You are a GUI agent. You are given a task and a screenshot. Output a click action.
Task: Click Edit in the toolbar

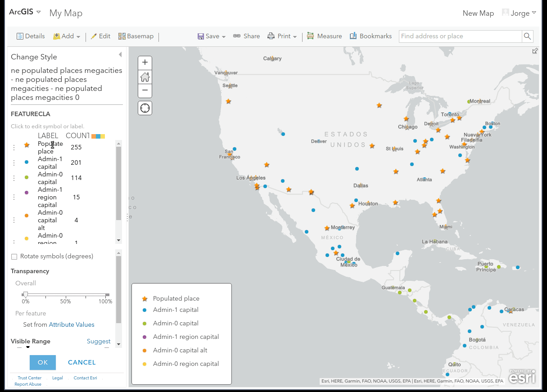(100, 36)
